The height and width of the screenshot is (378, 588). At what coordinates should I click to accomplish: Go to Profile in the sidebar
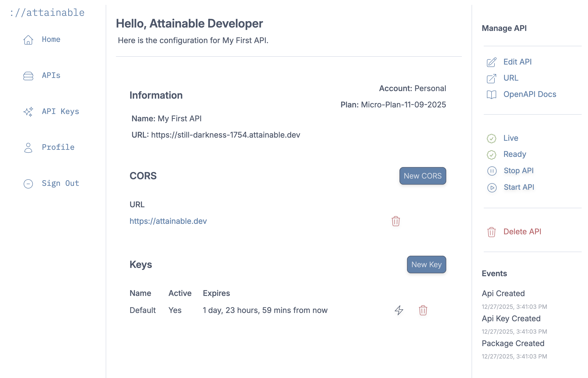(58, 147)
